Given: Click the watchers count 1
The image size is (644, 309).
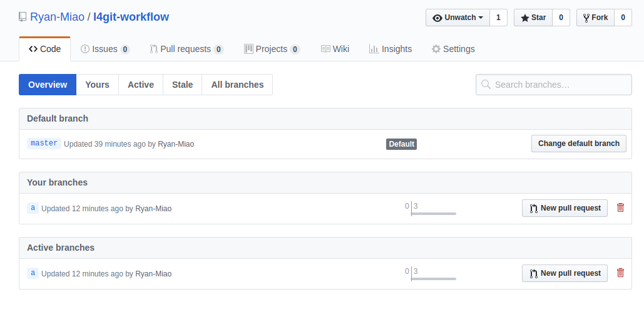Looking at the screenshot, I should (498, 18).
